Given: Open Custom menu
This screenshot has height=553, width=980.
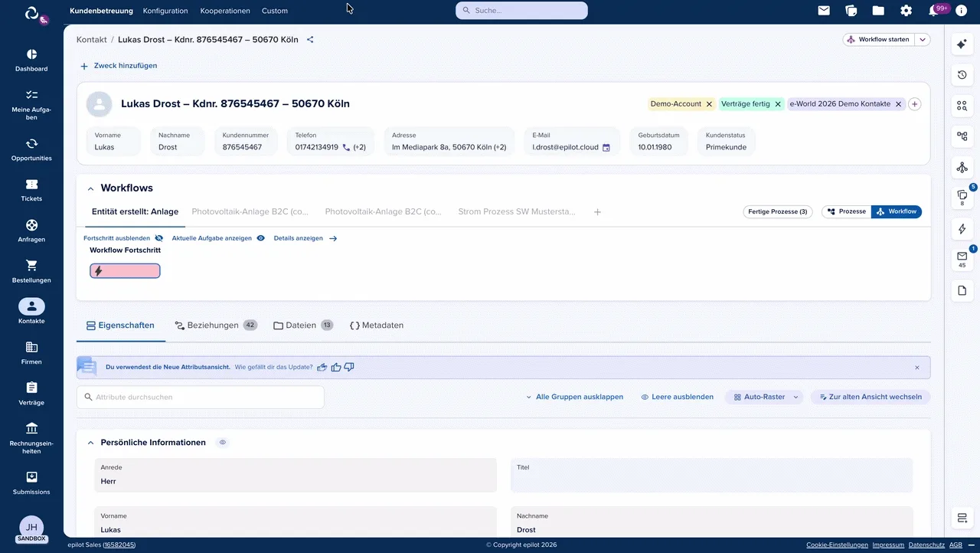Looking at the screenshot, I should (x=275, y=11).
